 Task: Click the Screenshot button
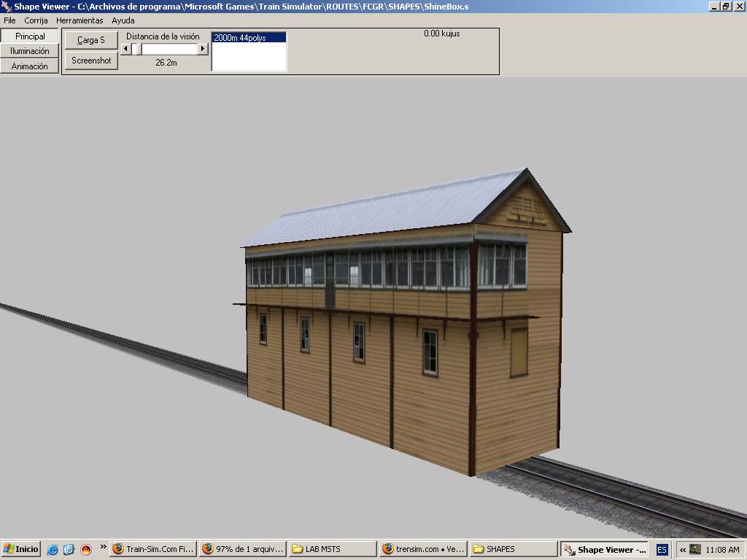(x=91, y=61)
